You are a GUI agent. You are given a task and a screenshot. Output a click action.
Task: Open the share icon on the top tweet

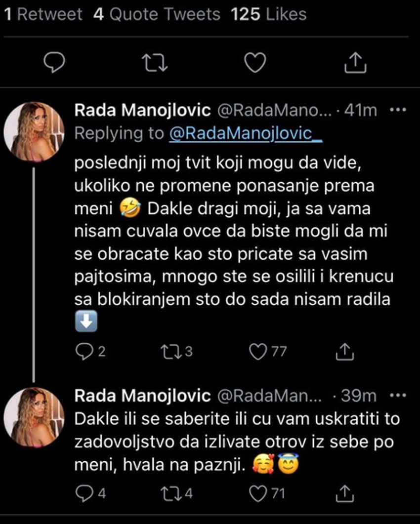coord(355,62)
